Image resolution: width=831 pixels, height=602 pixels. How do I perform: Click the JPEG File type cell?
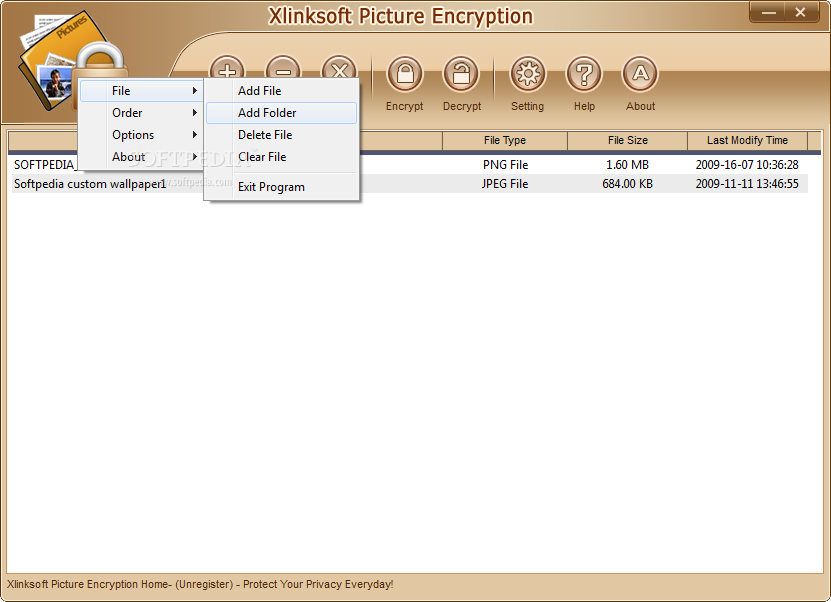pyautogui.click(x=505, y=184)
